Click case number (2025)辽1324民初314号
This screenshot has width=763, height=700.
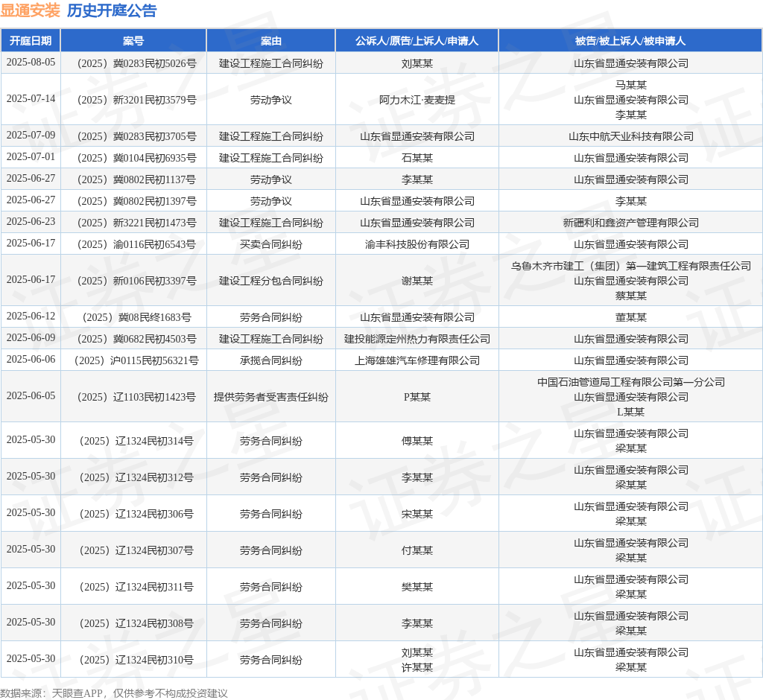133,441
